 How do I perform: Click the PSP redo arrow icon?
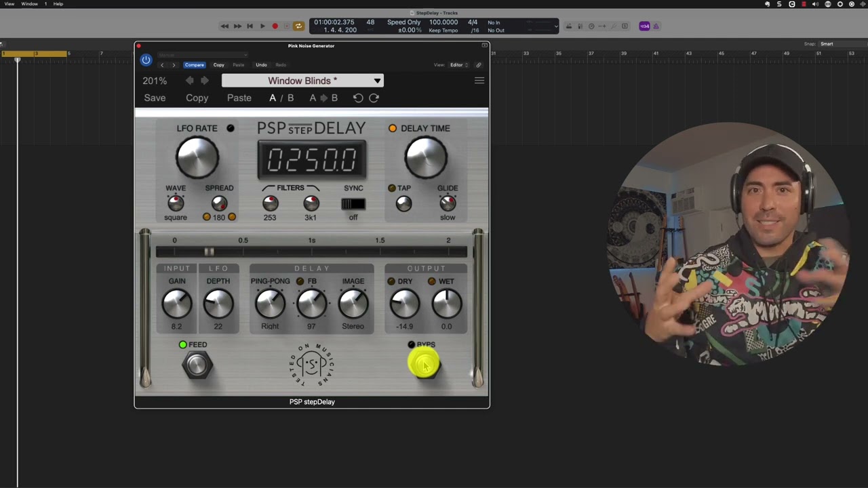click(x=374, y=98)
